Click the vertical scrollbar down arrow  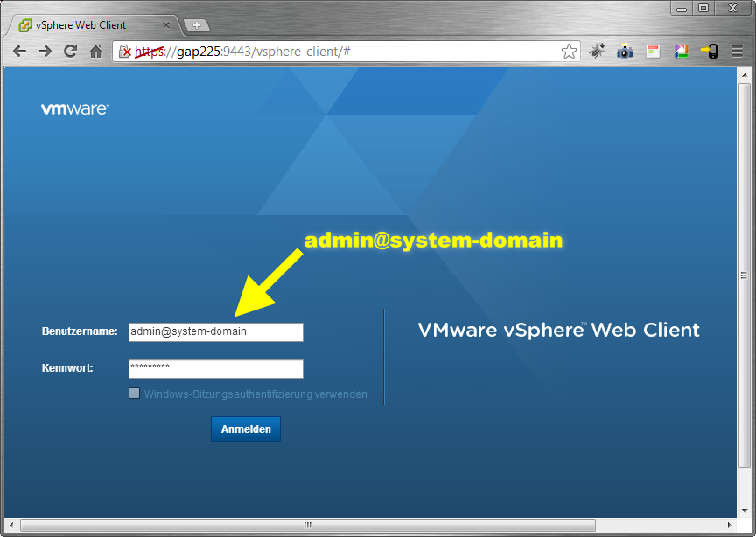(745, 512)
